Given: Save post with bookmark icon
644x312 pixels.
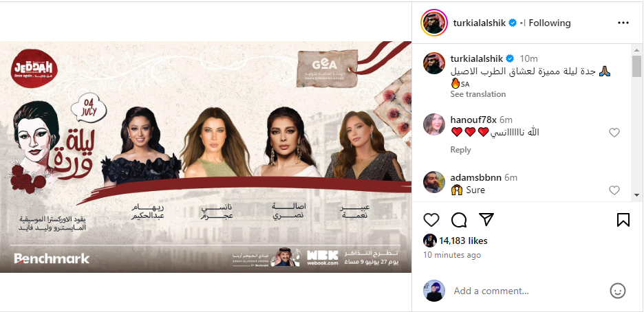Looking at the screenshot, I should click(623, 220).
